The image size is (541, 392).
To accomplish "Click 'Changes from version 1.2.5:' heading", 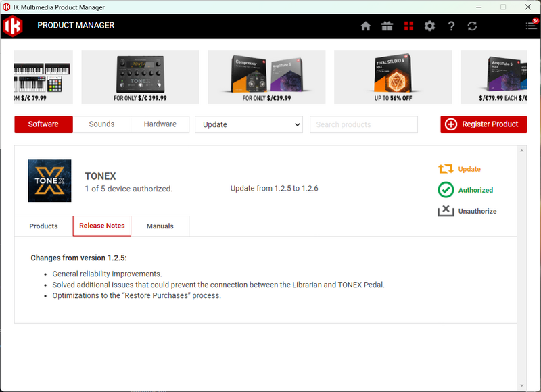I will point(78,258).
